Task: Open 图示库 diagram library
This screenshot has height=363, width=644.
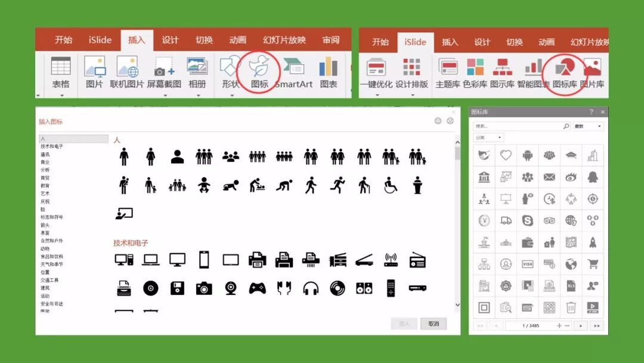Action: [x=502, y=73]
